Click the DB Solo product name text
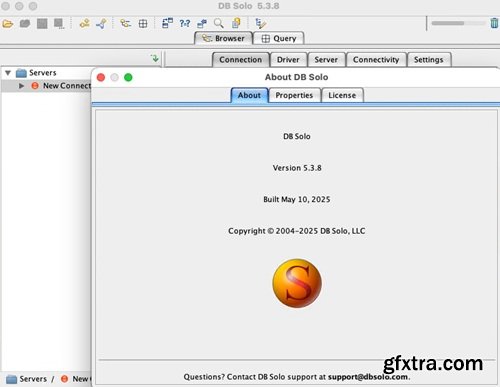 297,136
